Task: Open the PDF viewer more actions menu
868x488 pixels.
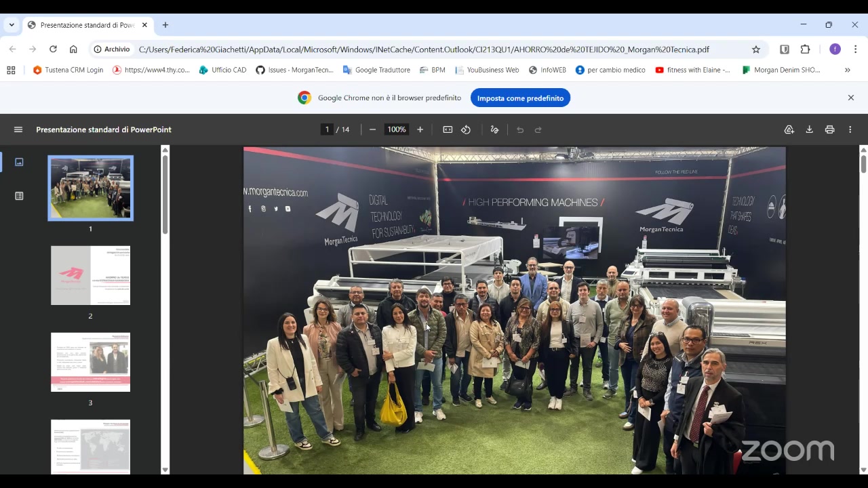Action: (850, 129)
